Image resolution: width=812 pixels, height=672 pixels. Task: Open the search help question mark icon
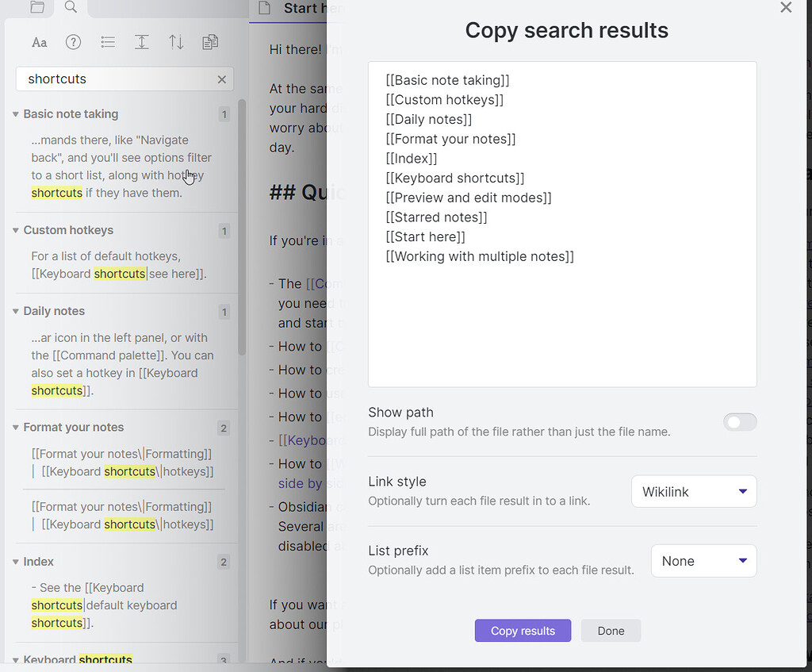[73, 42]
